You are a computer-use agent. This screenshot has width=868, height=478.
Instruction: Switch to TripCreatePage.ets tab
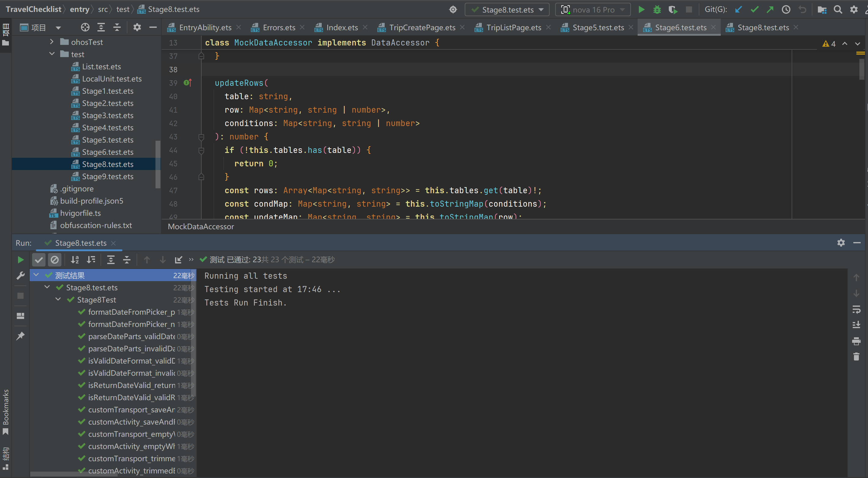click(422, 27)
